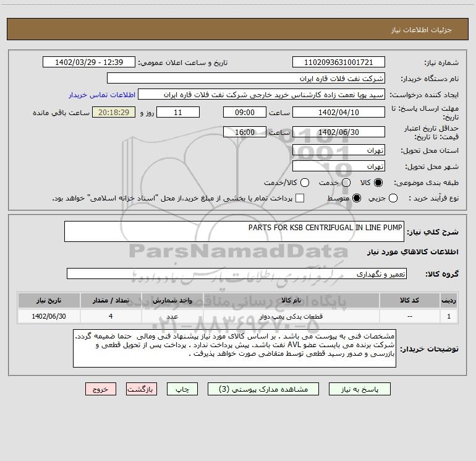Click the row number cell 1

449,316
